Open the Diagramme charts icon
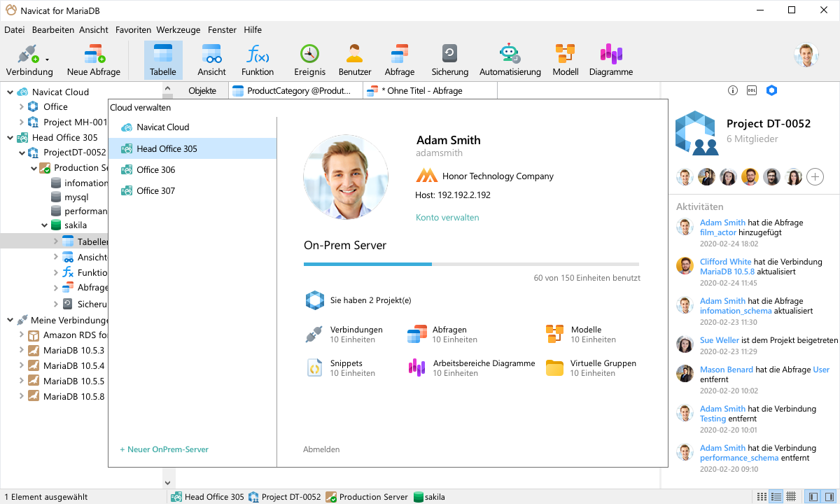The width and height of the screenshot is (840, 504). (610, 60)
